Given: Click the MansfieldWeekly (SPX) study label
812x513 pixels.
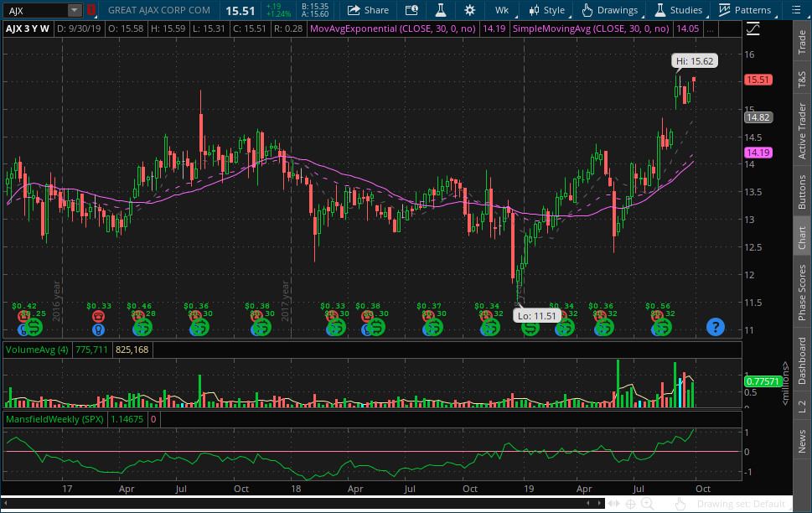Looking at the screenshot, I should pos(55,419).
